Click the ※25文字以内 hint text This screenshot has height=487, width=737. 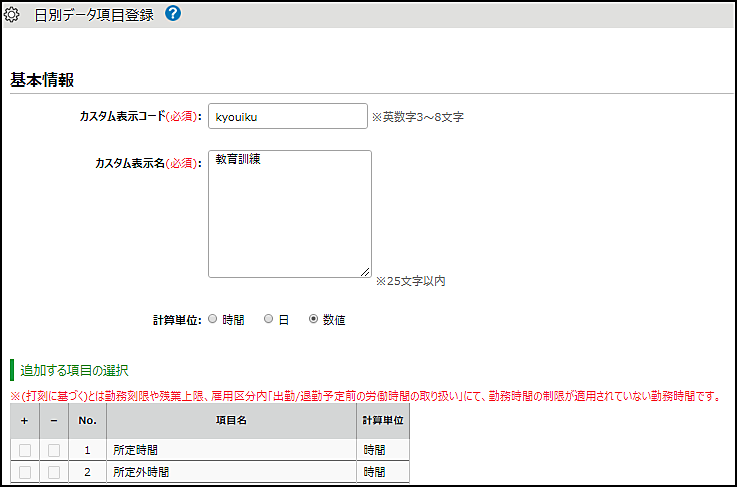coord(410,281)
